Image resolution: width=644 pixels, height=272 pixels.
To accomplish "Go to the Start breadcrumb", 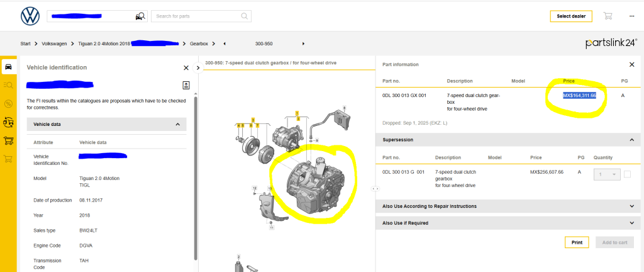I will (x=25, y=43).
